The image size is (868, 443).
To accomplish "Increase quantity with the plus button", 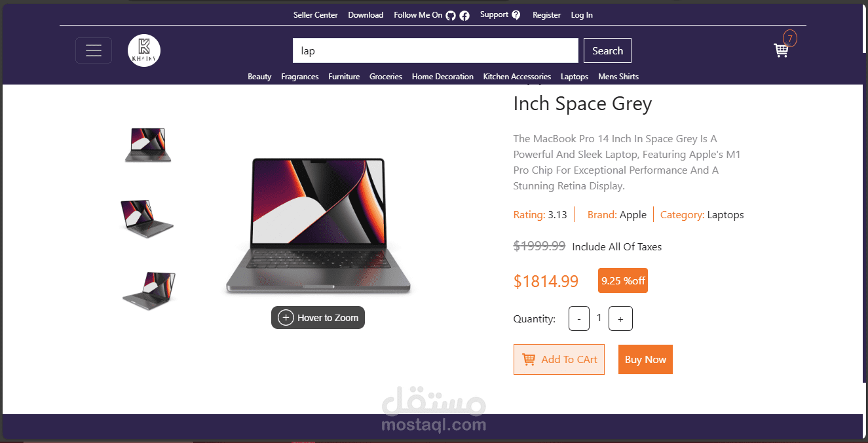I will pyautogui.click(x=620, y=318).
